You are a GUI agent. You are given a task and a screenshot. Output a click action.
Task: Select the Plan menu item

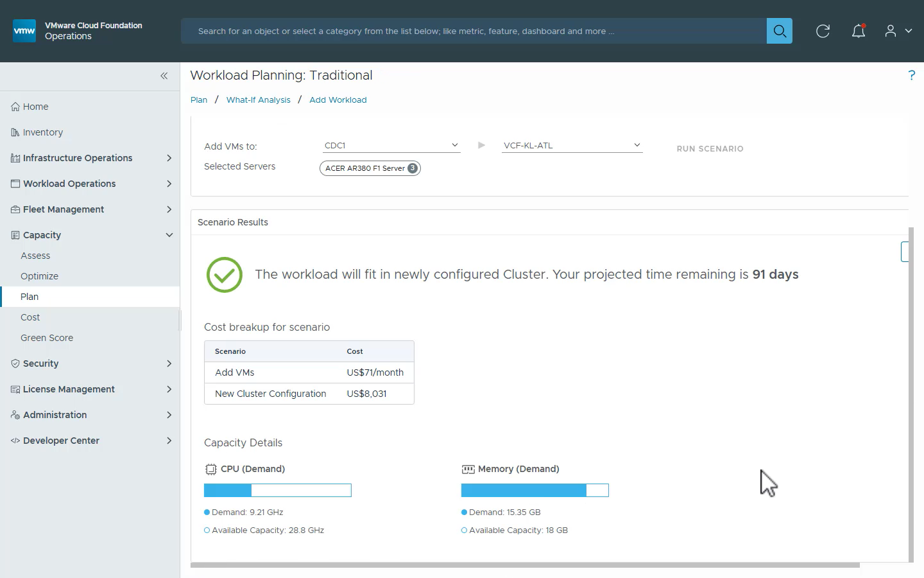tap(90, 297)
